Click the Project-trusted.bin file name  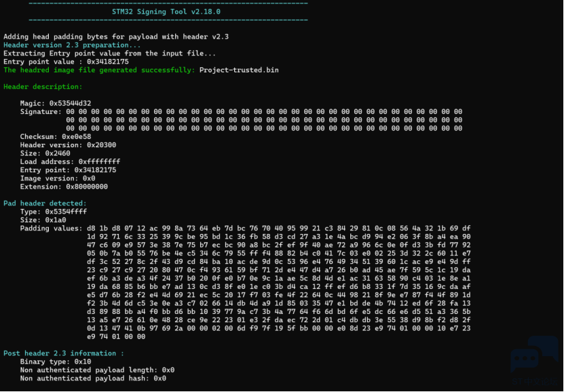(x=239, y=70)
